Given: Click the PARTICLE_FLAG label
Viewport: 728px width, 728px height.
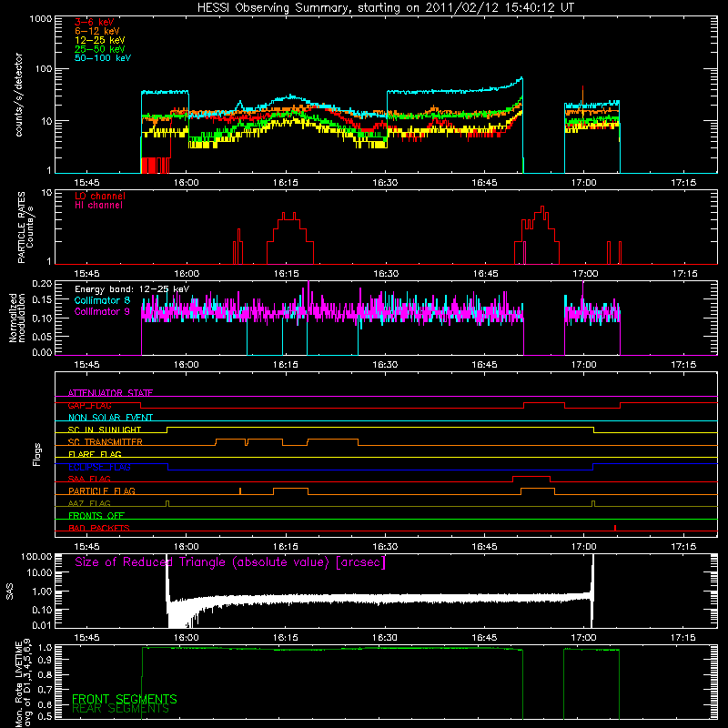Looking at the screenshot, I should tap(102, 490).
